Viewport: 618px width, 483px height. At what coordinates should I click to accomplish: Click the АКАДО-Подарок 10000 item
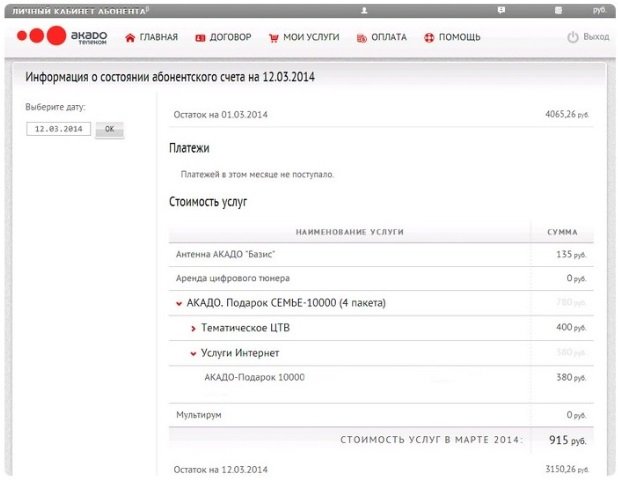pyautogui.click(x=254, y=377)
